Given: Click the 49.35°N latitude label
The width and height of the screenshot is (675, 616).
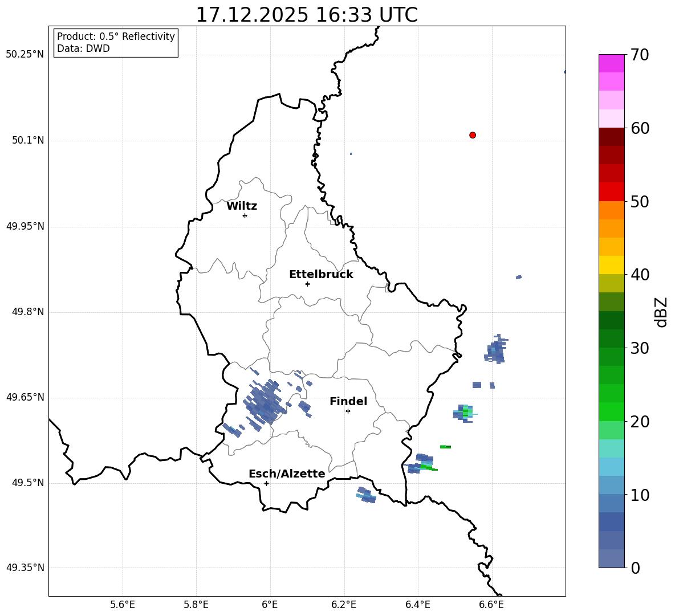Looking at the screenshot, I should click(x=25, y=568).
